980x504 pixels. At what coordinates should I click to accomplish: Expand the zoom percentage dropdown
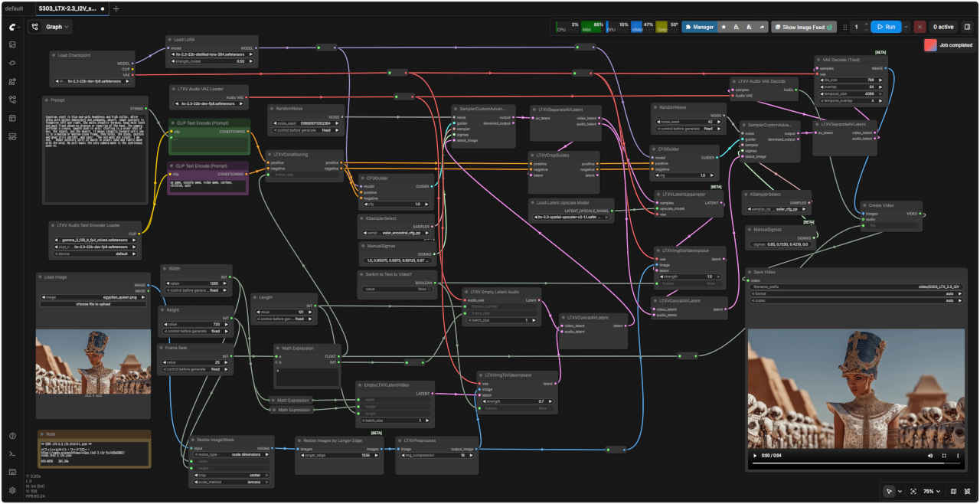[932, 491]
